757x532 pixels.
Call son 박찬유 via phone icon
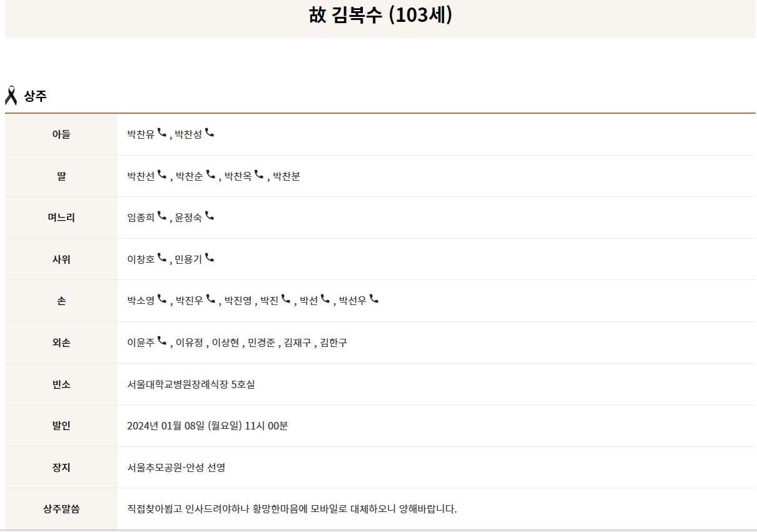tap(162, 133)
